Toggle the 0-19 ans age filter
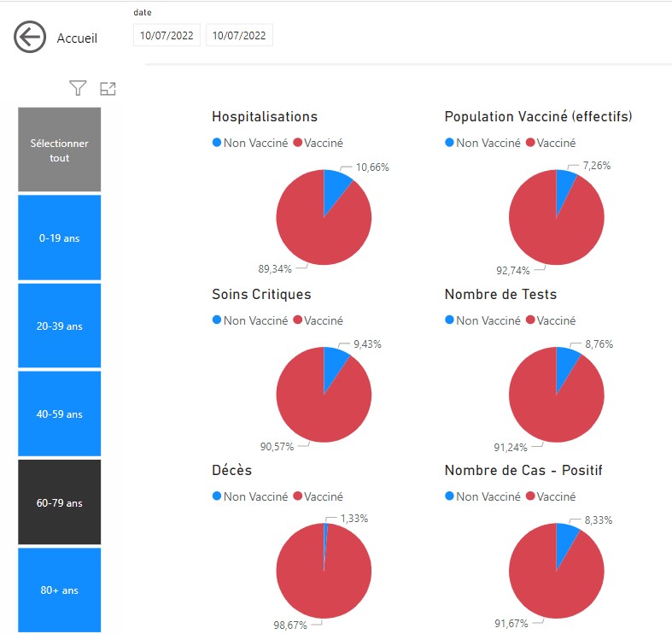 tap(60, 238)
